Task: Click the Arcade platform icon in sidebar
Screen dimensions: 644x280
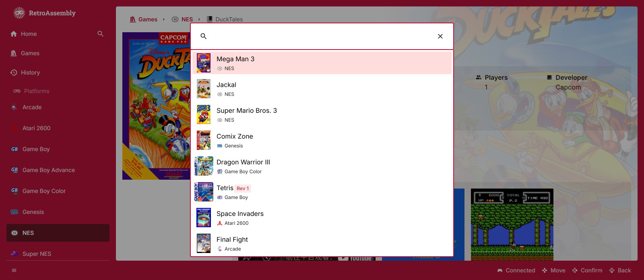Action: pos(14,107)
